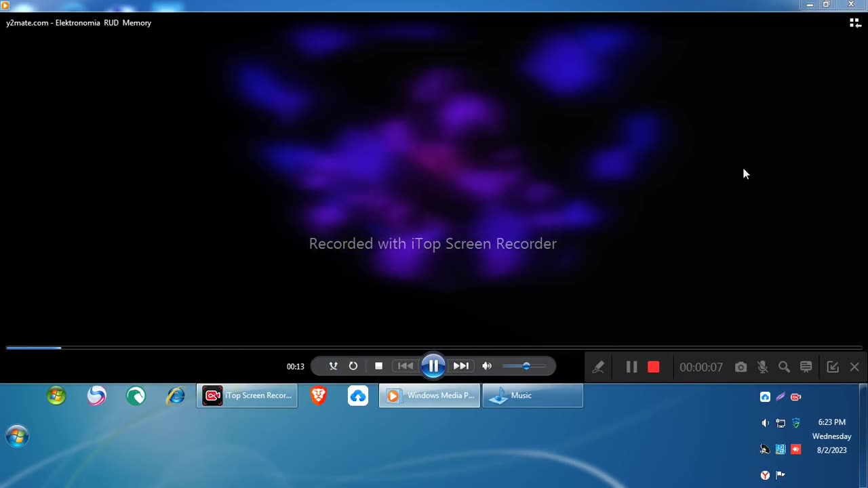868x488 pixels.
Task: Launch Internet Explorer from the taskbar
Action: [x=176, y=396]
